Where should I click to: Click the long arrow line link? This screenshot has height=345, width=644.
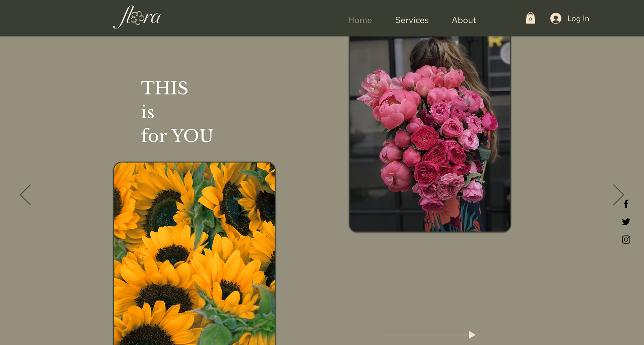click(x=426, y=335)
